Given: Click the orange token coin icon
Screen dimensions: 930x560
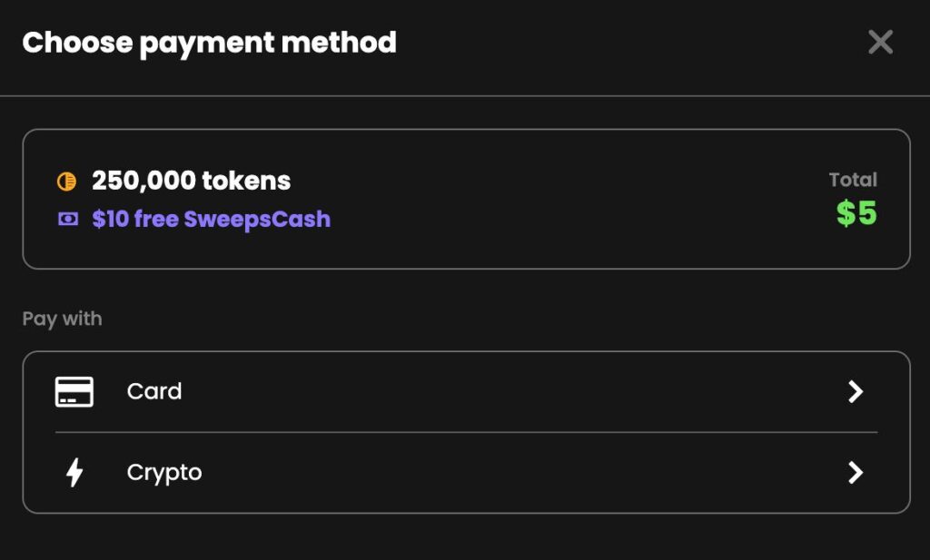Looking at the screenshot, I should (x=66, y=182).
